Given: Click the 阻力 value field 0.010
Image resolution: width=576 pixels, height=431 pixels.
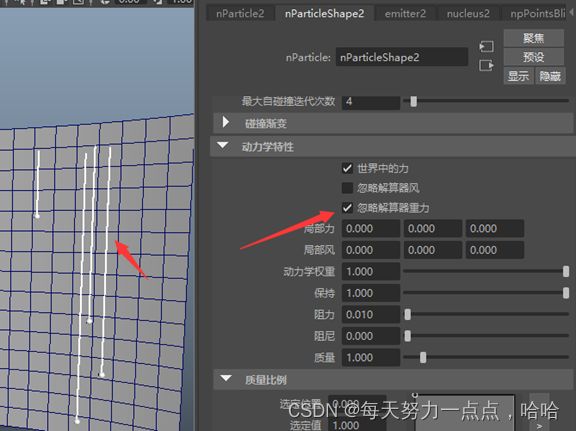Looking at the screenshot, I should (x=371, y=315).
